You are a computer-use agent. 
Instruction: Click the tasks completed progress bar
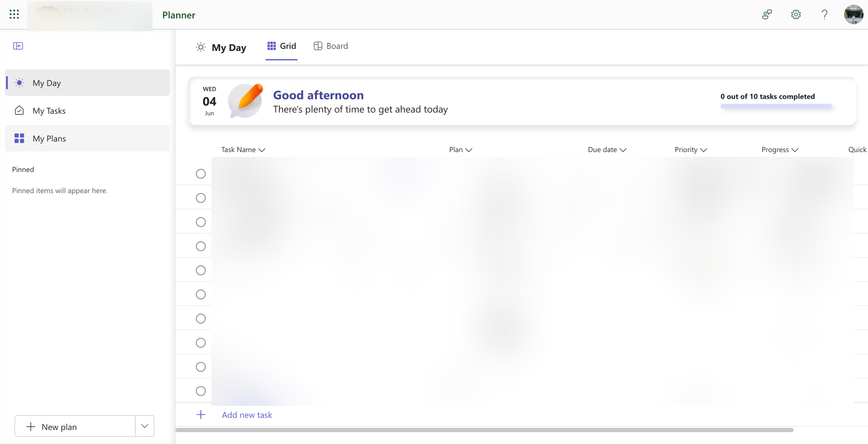(776, 106)
